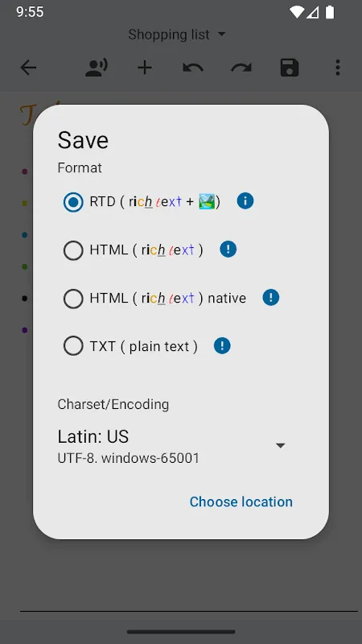Click the Choose location button
362x644 pixels.
[241, 502]
